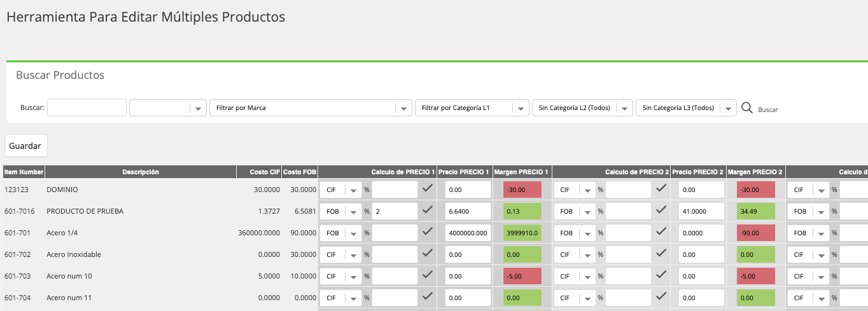Image resolution: width=868 pixels, height=311 pixels.
Task: Open the Filtrar por Categoría L1 dropdown
Action: (472, 108)
